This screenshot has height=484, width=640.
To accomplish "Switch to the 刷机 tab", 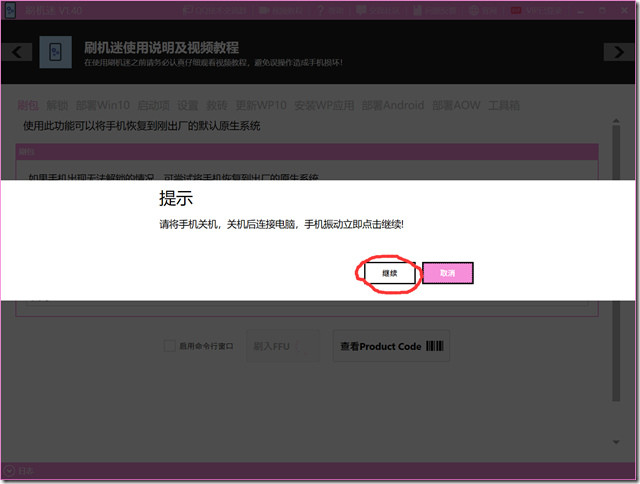I will click(28, 105).
